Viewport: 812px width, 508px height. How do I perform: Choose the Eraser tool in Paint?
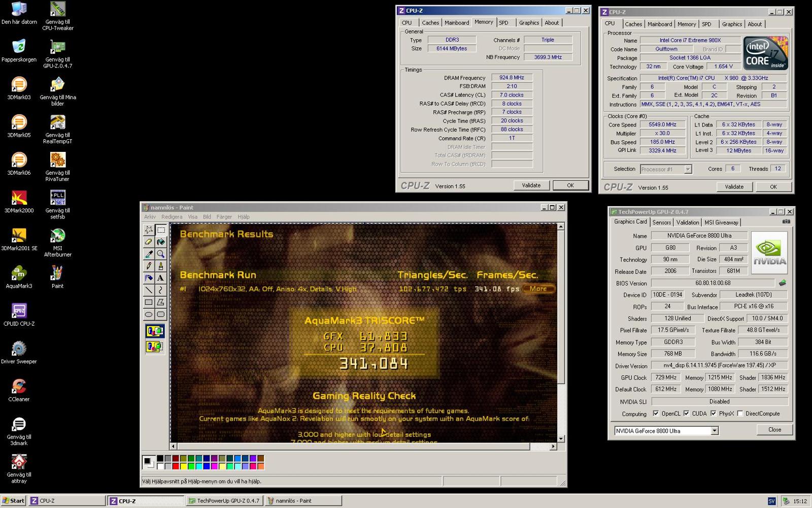click(149, 242)
